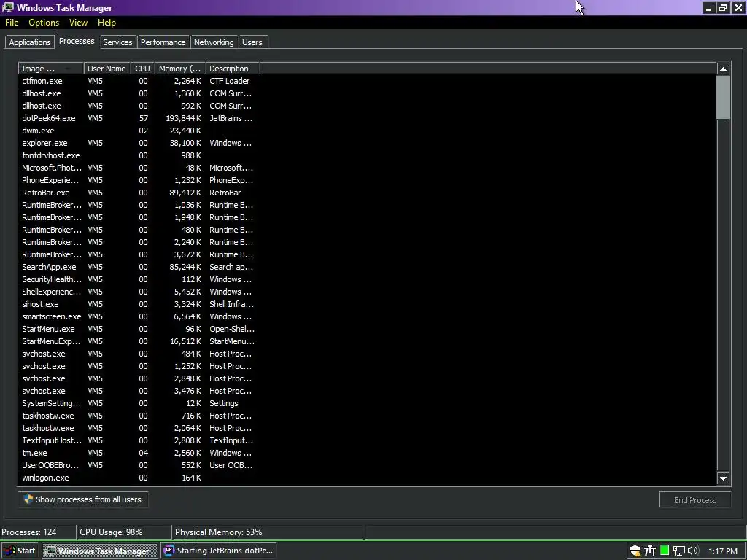Switch to the Performance tab
Screen dimensions: 747x560
coord(163,42)
